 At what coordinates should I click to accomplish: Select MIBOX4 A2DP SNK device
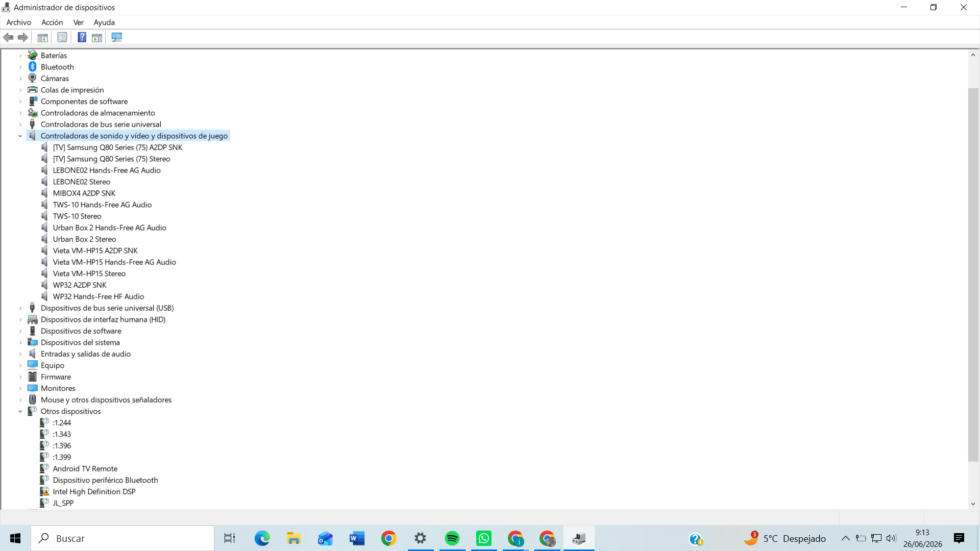[84, 193]
